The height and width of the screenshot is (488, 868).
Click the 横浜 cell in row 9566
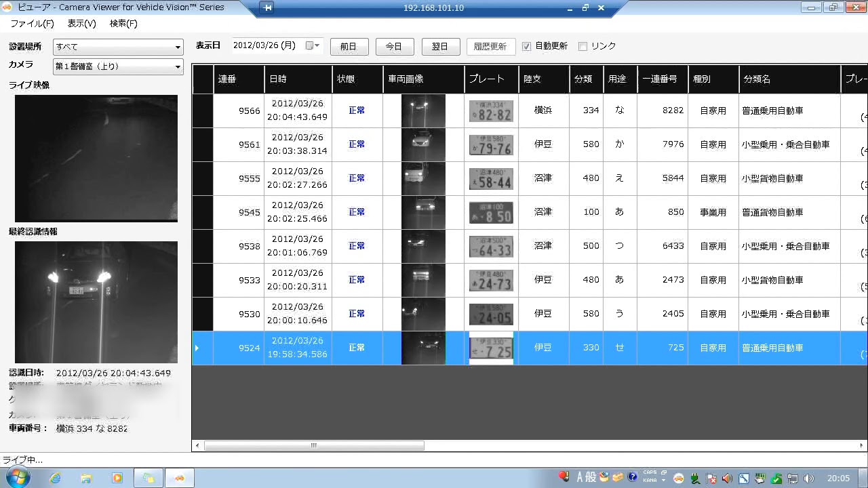point(544,110)
